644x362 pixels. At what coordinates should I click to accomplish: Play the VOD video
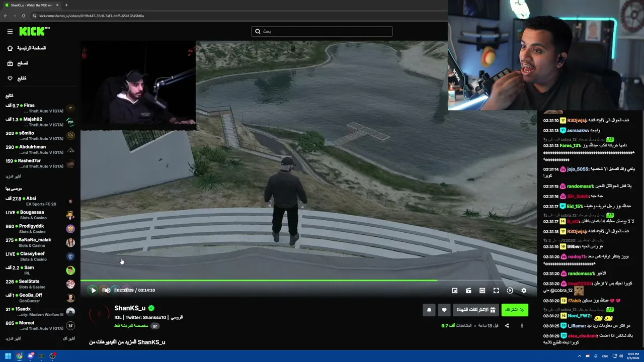(93, 290)
